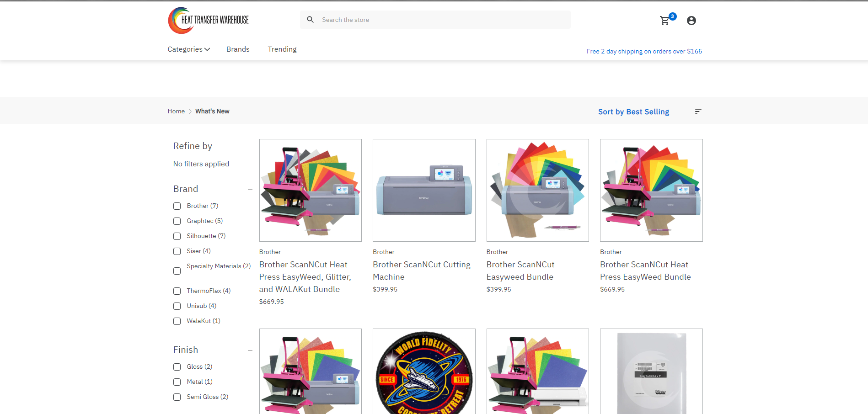The image size is (868, 414).
Task: Click Free 2 day shipping link
Action: point(644,51)
